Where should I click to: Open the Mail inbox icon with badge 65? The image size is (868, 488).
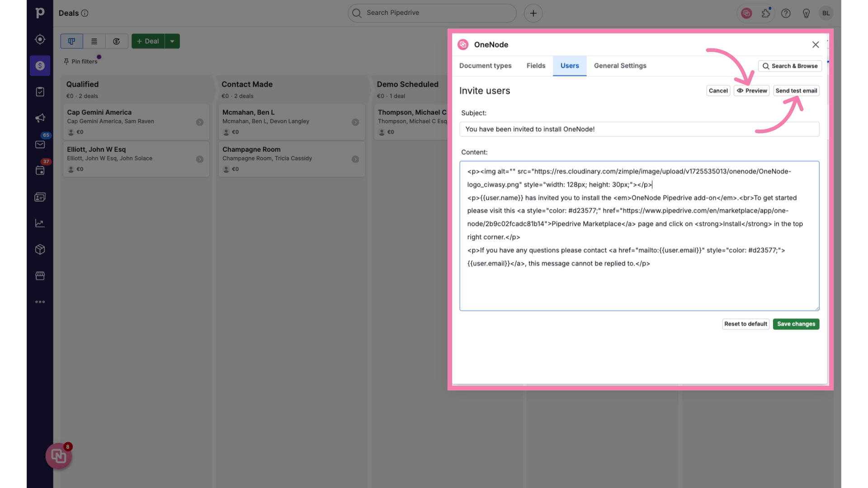[x=40, y=144]
